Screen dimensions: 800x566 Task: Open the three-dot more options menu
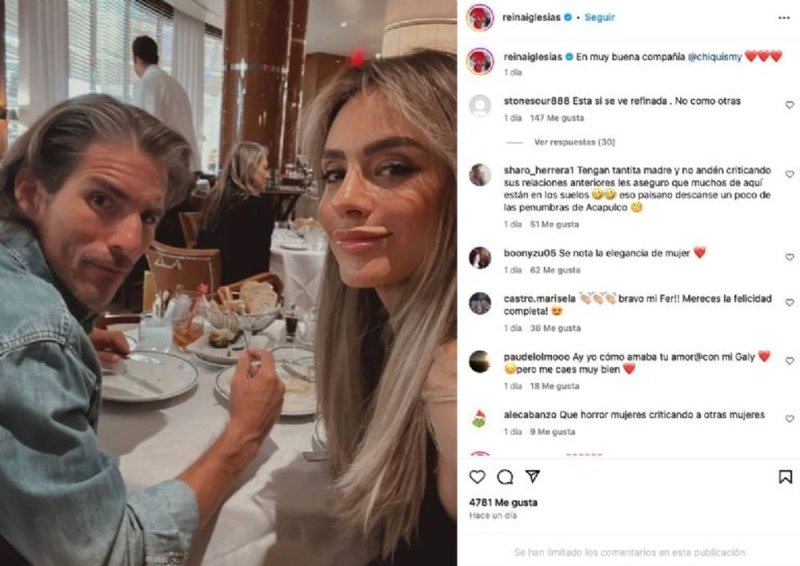tap(784, 18)
